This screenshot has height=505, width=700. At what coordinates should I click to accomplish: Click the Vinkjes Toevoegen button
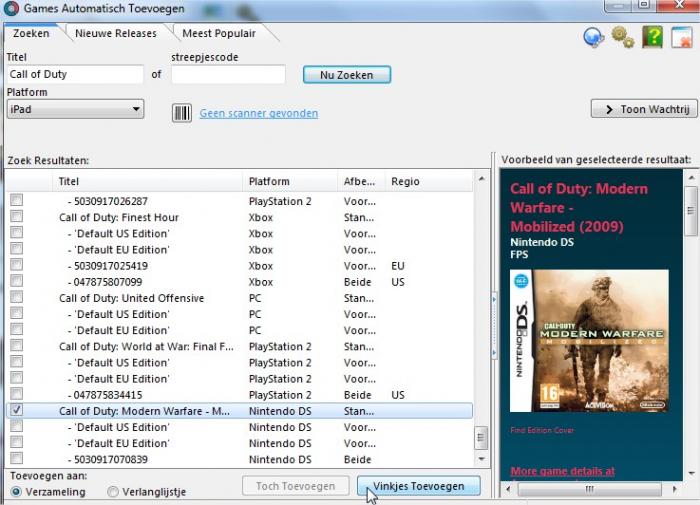[x=419, y=486]
